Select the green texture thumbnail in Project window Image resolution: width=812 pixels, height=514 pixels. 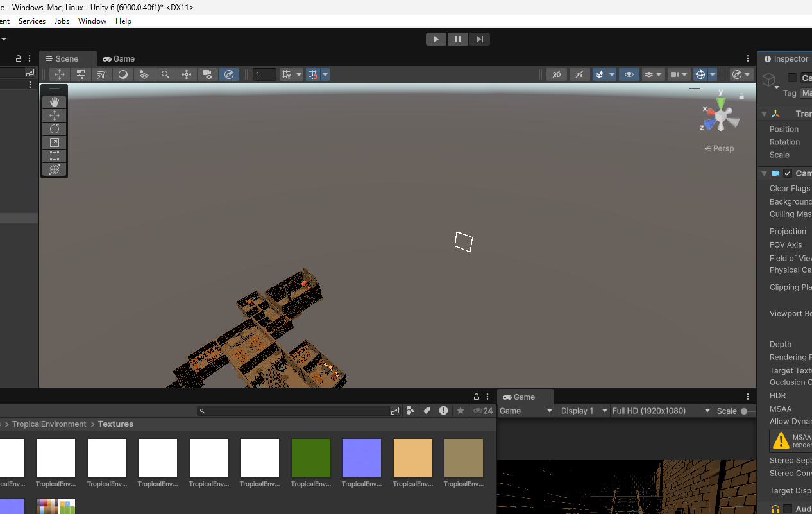[310, 459]
